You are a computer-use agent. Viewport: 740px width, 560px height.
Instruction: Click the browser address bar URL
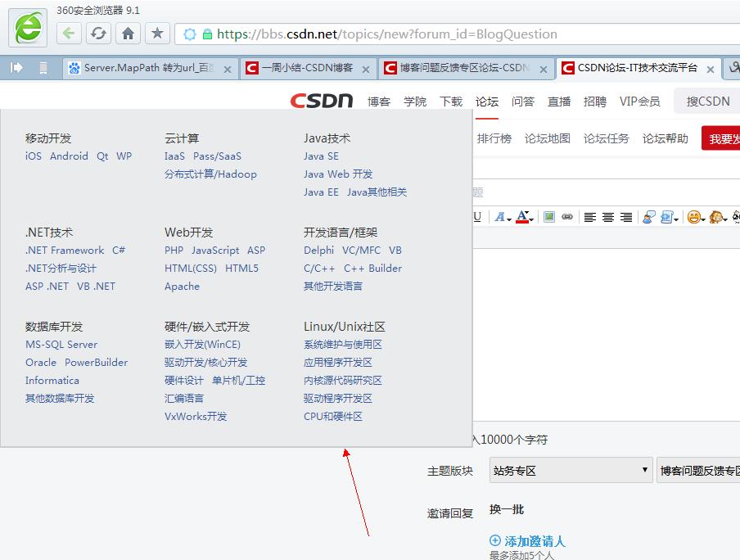click(x=387, y=34)
